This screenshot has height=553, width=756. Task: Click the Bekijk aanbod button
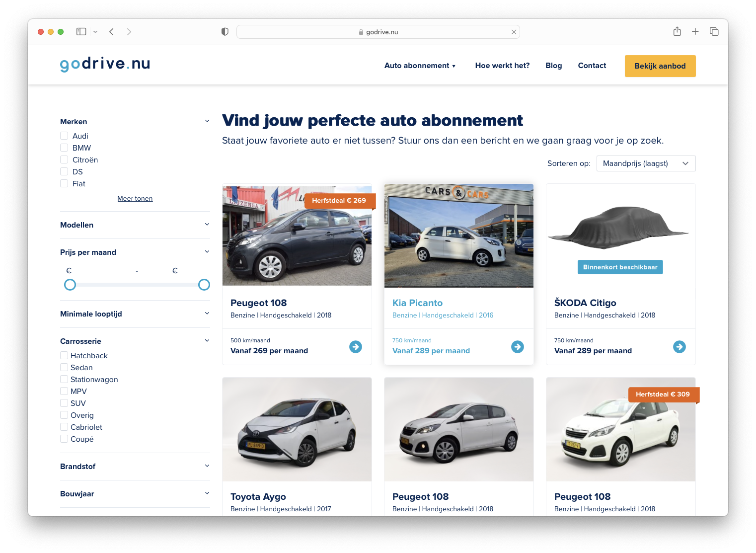660,66
